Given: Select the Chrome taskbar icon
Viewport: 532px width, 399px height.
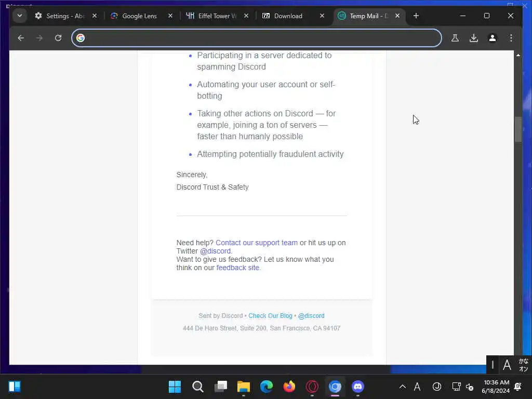Looking at the screenshot, I should pyautogui.click(x=335, y=387).
